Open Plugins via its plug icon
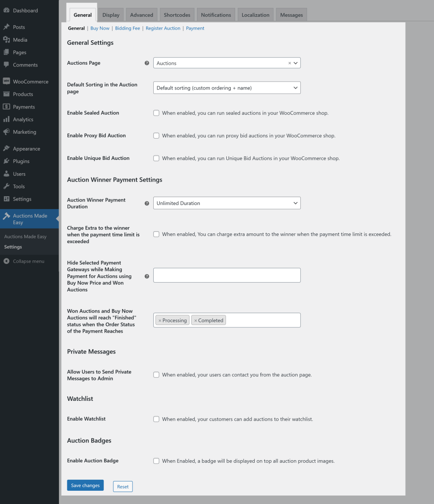The image size is (434, 504). [6, 161]
